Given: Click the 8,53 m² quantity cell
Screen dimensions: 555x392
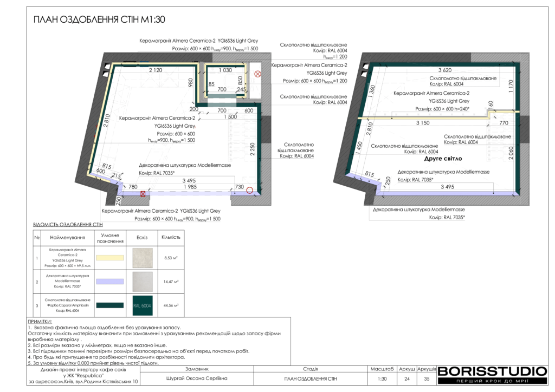Looking at the screenshot, I should (x=171, y=258).
